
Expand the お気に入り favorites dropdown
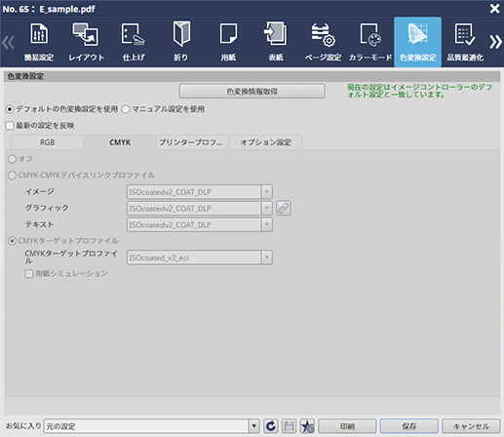click(253, 426)
